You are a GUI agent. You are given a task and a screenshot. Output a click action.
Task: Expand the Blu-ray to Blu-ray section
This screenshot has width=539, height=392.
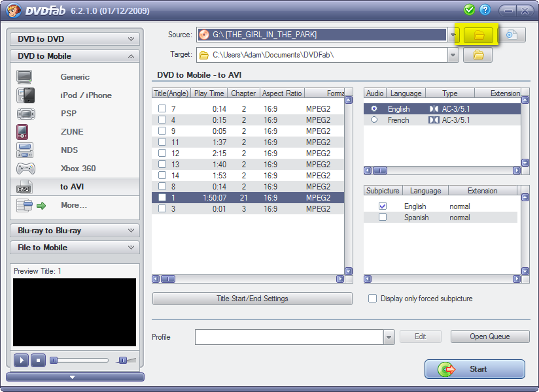click(x=75, y=231)
